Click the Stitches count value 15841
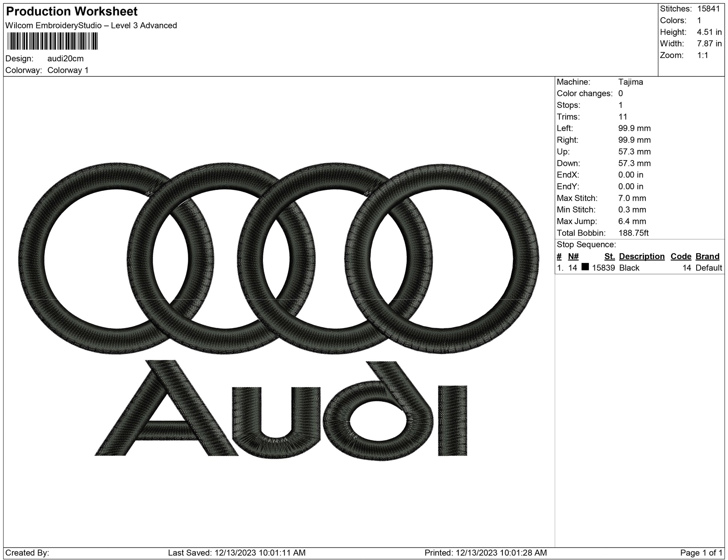The width and height of the screenshot is (728, 560). pyautogui.click(x=709, y=9)
